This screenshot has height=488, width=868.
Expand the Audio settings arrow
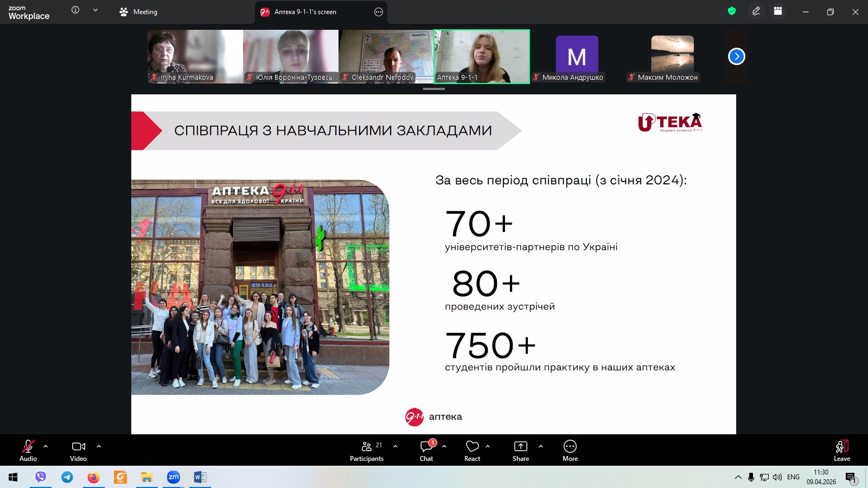point(46,446)
